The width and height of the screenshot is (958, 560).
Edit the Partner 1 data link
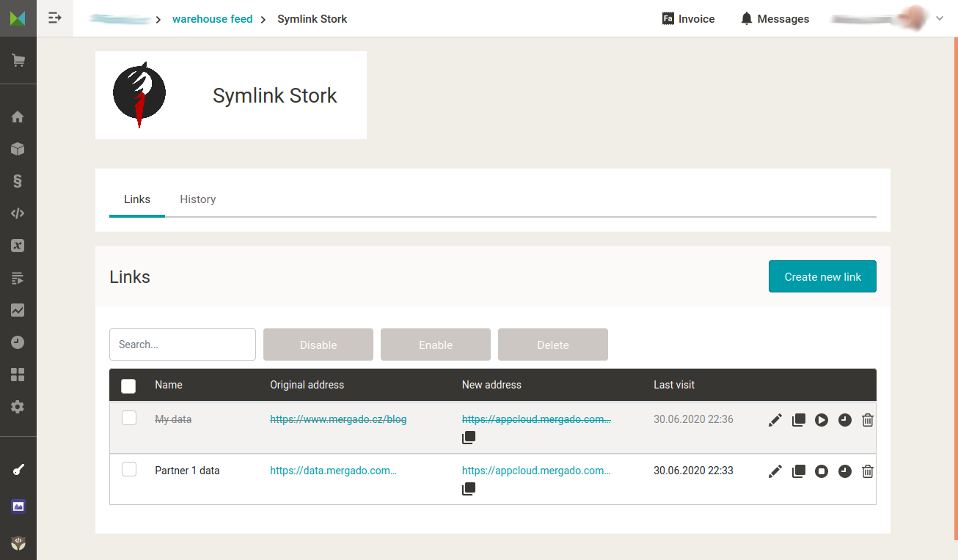pyautogui.click(x=775, y=471)
